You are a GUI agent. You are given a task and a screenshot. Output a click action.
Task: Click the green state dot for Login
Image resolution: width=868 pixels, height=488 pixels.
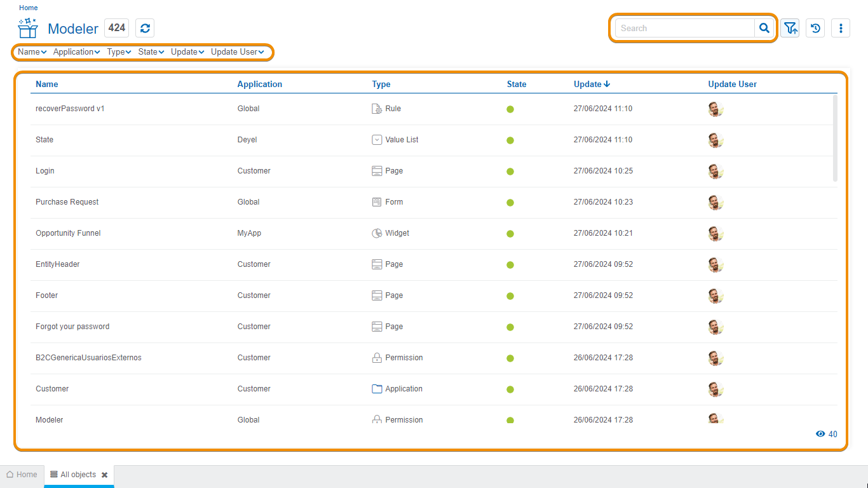tap(510, 172)
